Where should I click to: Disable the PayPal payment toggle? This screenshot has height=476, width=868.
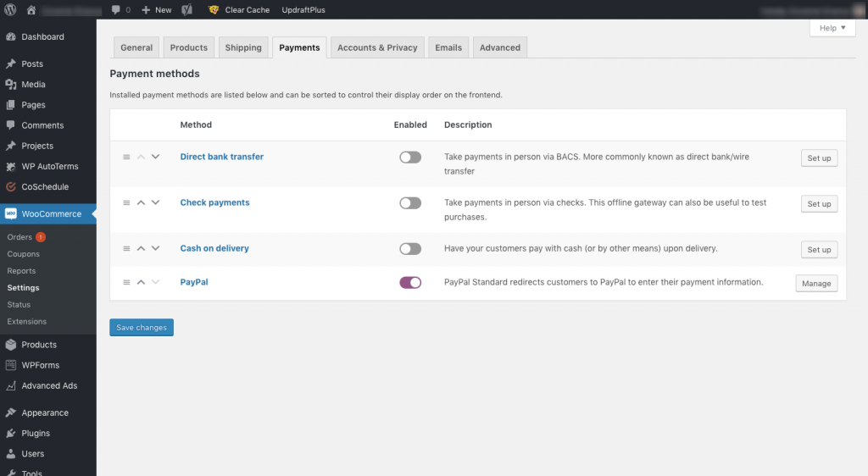tap(410, 283)
